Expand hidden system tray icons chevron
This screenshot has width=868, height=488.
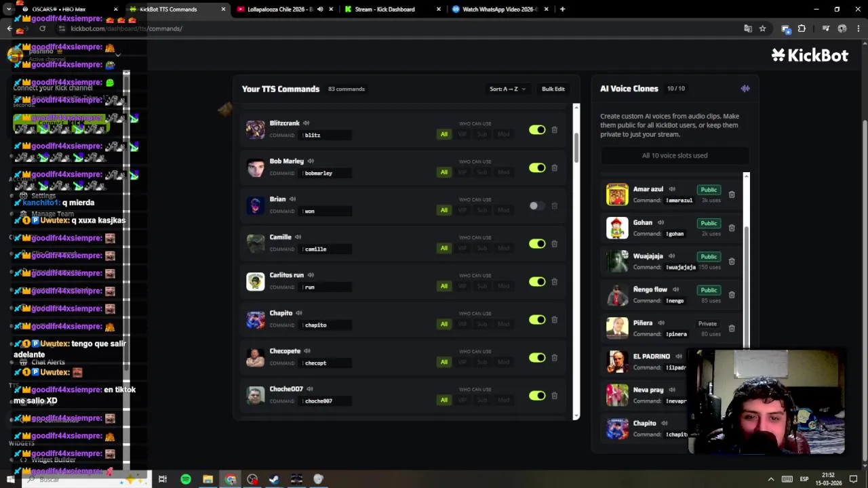(771, 479)
